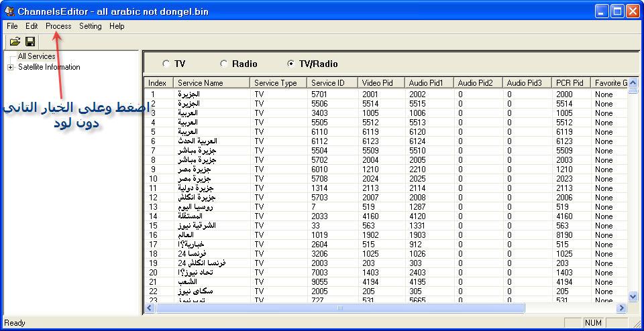Click the Ready status bar text
Screen dimensions: 644x331
[x=15, y=323]
